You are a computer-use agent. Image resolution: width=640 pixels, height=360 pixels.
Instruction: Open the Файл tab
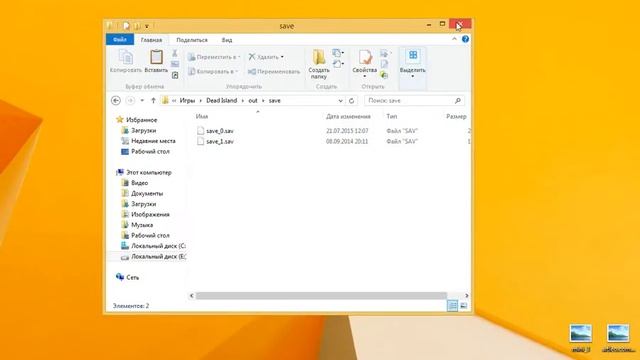pyautogui.click(x=120, y=40)
